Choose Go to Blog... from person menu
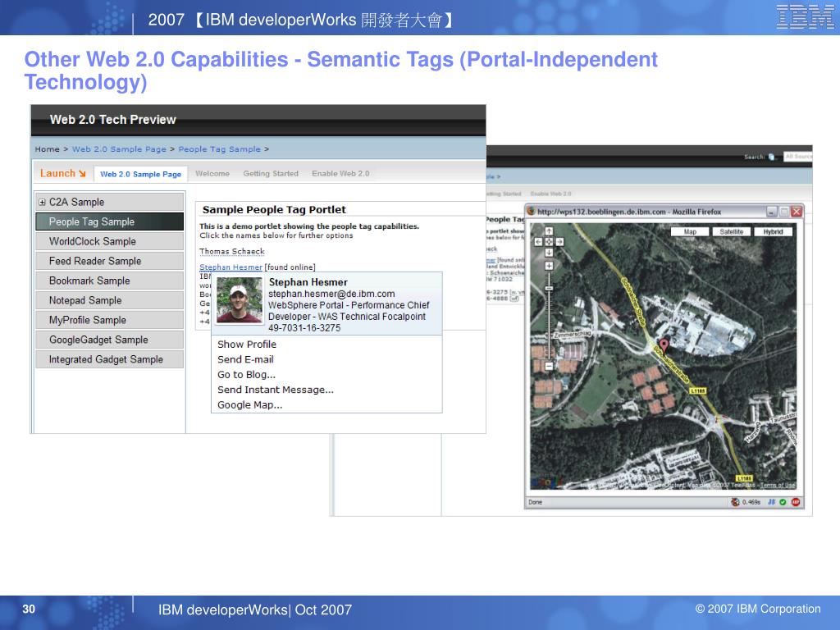Screen dimensions: 840x630 point(246,374)
